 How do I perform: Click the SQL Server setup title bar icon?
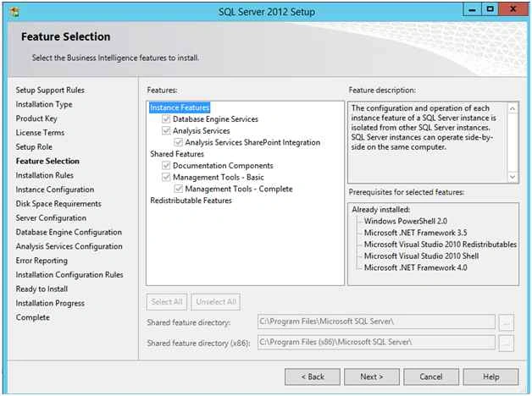(x=14, y=12)
